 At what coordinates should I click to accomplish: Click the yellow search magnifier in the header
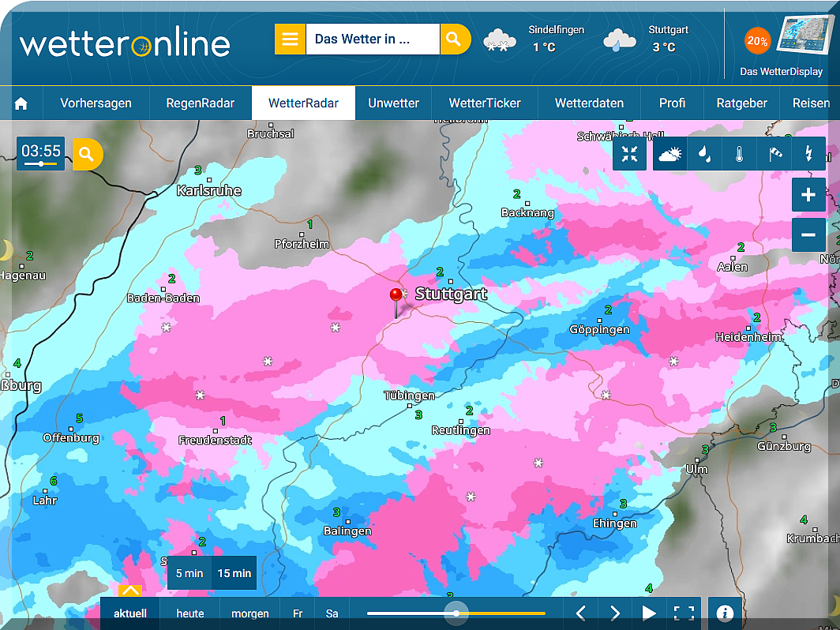pyautogui.click(x=455, y=39)
